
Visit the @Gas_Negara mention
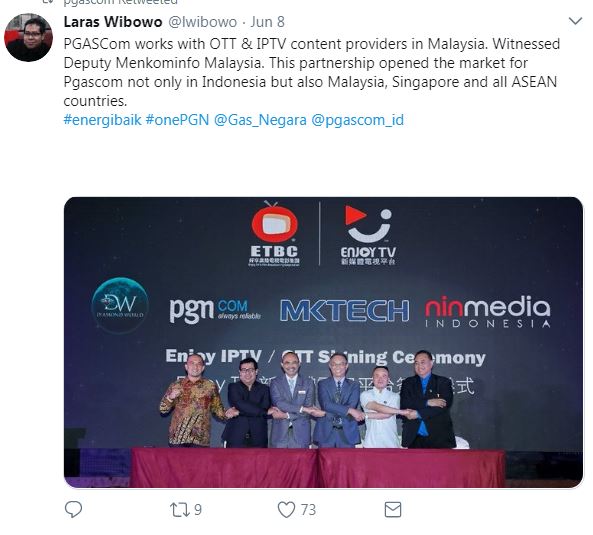click(260, 120)
